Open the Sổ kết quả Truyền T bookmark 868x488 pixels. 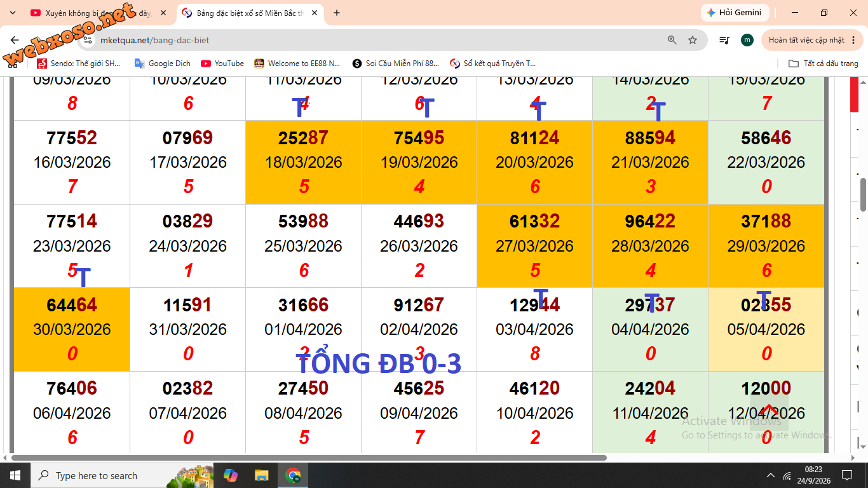click(493, 64)
